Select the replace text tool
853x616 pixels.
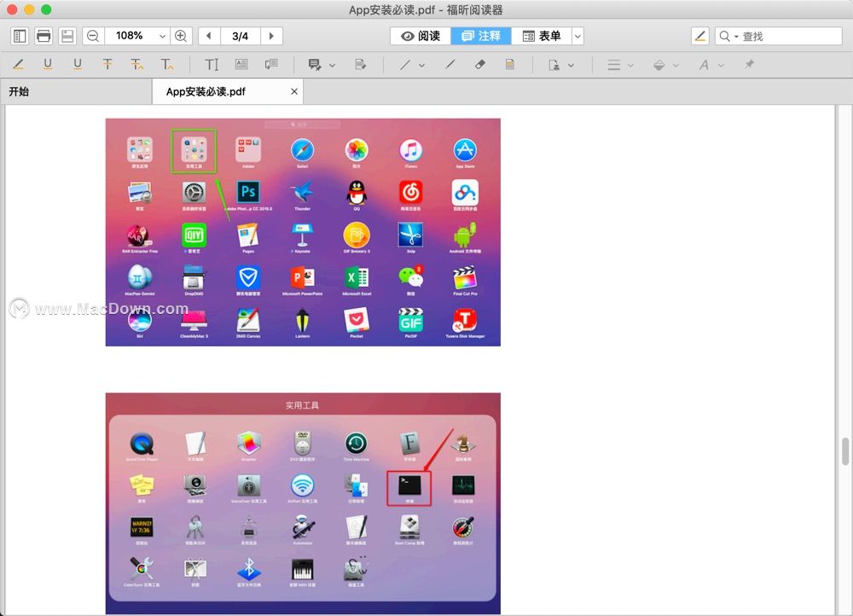point(137,65)
